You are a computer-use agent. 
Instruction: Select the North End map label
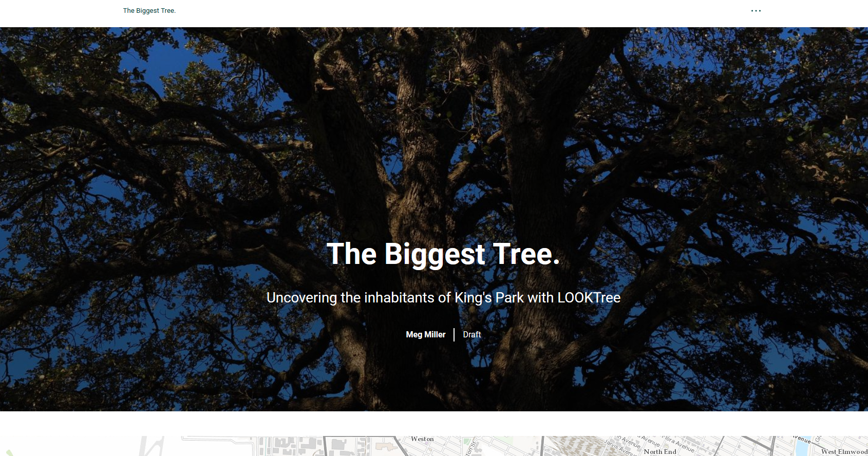point(660,452)
